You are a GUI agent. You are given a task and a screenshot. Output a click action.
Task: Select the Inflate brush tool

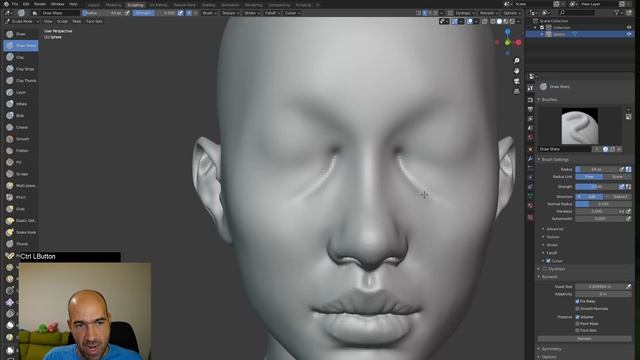coord(21,104)
